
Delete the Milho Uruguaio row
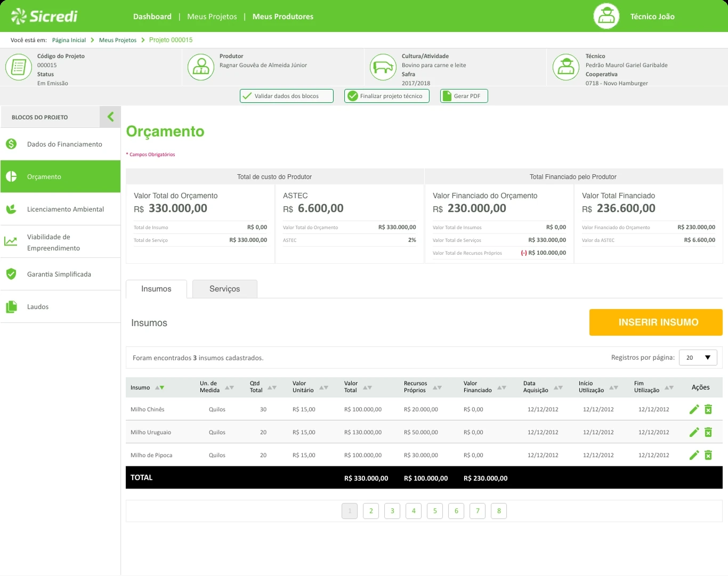[708, 432]
